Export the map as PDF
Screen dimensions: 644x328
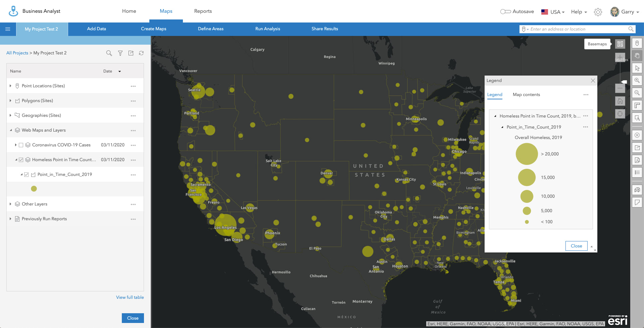[637, 160]
